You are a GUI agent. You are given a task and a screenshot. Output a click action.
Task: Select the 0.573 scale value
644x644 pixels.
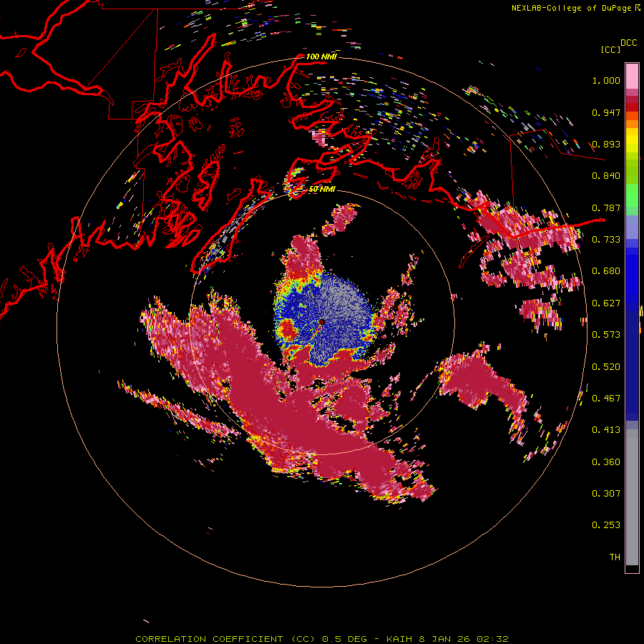pyautogui.click(x=606, y=335)
